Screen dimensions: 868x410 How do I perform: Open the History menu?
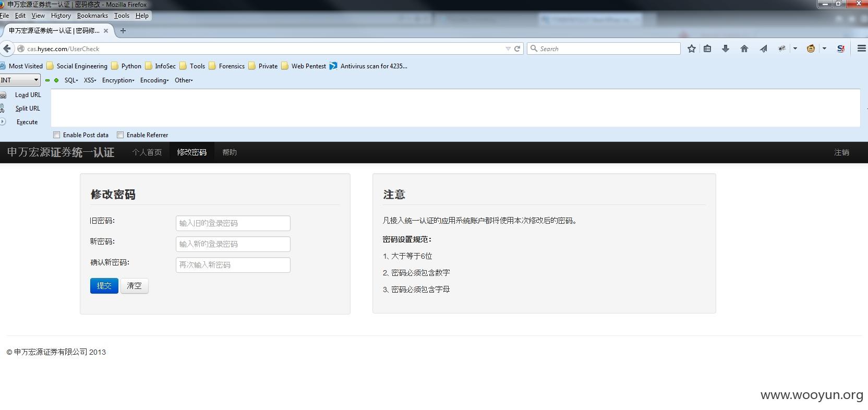(x=61, y=16)
